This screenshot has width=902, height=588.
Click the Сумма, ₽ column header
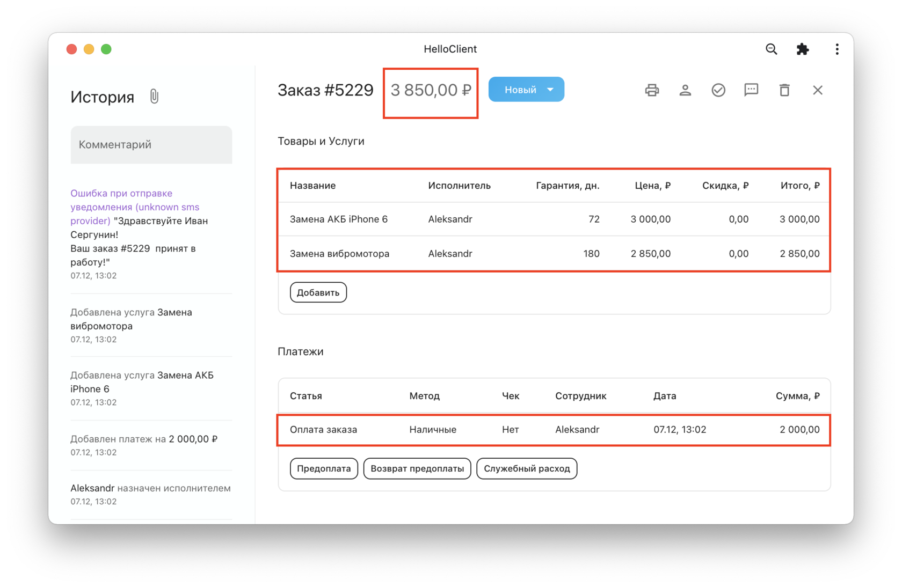pos(797,396)
